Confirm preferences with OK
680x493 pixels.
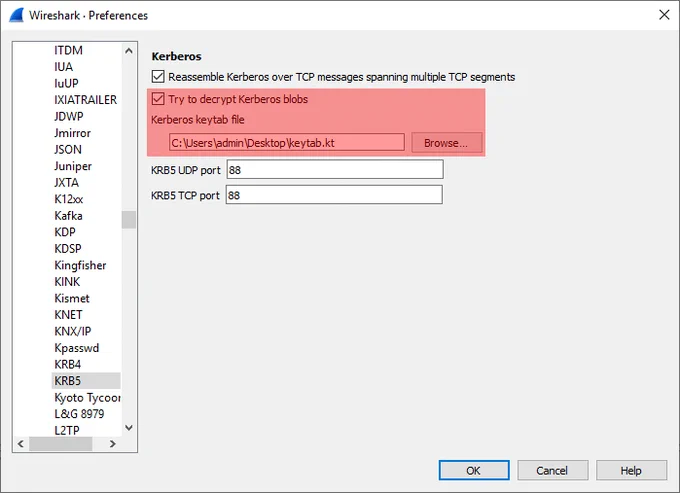(474, 470)
